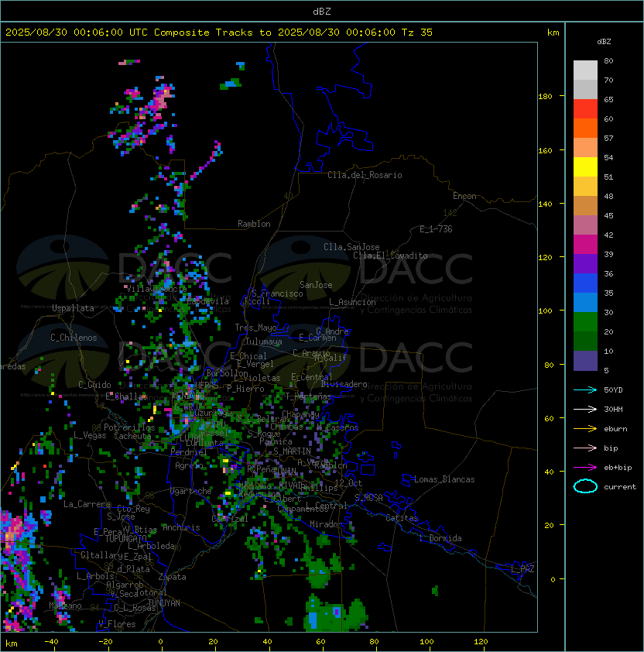The height and width of the screenshot is (652, 644).
Task: Click the Ugarteche map label
Action: (x=191, y=491)
